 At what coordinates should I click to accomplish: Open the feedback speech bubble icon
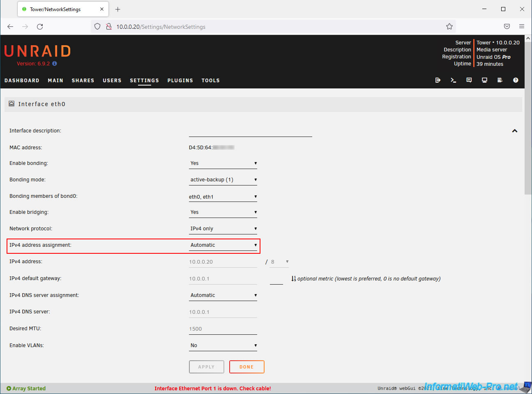[469, 80]
